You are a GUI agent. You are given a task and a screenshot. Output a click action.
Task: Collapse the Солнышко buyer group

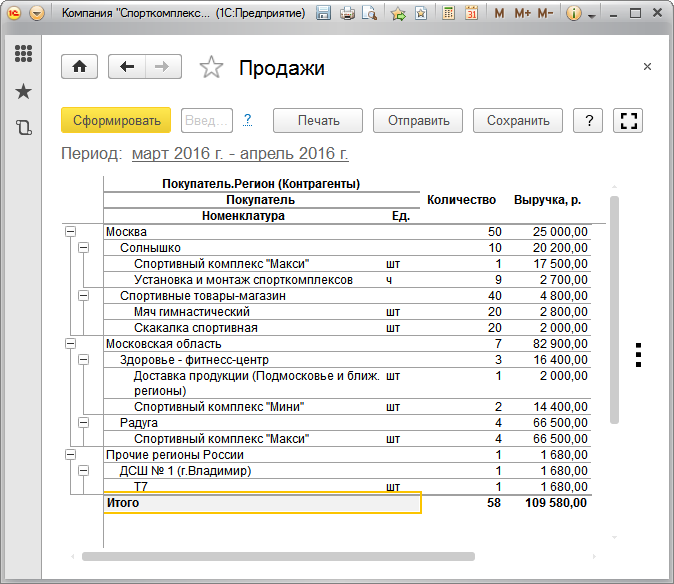click(84, 248)
